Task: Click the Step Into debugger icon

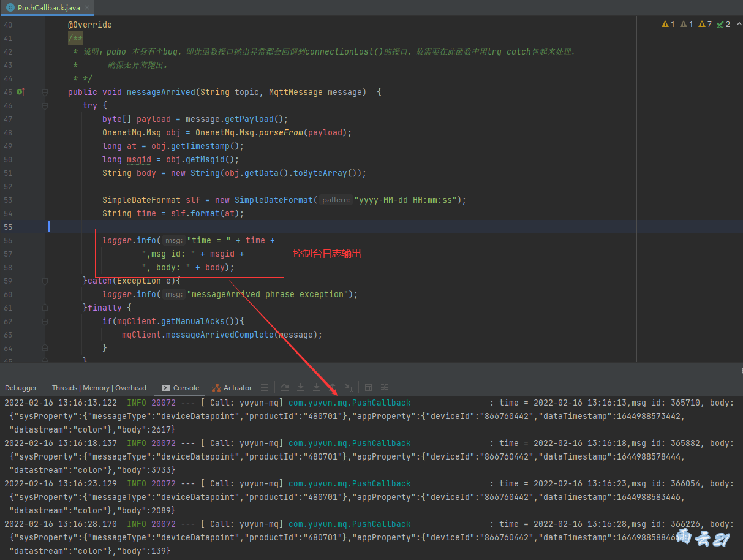Action: tap(301, 387)
